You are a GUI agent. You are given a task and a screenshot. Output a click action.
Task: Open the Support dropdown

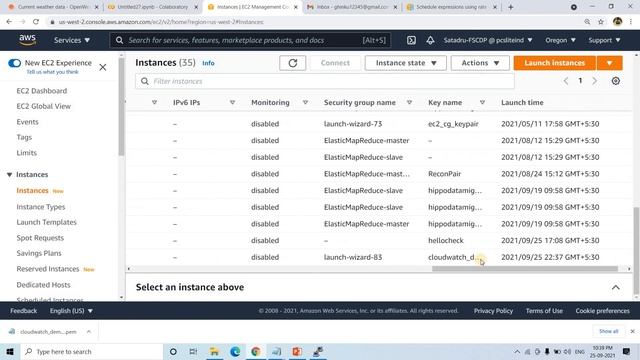(x=604, y=40)
